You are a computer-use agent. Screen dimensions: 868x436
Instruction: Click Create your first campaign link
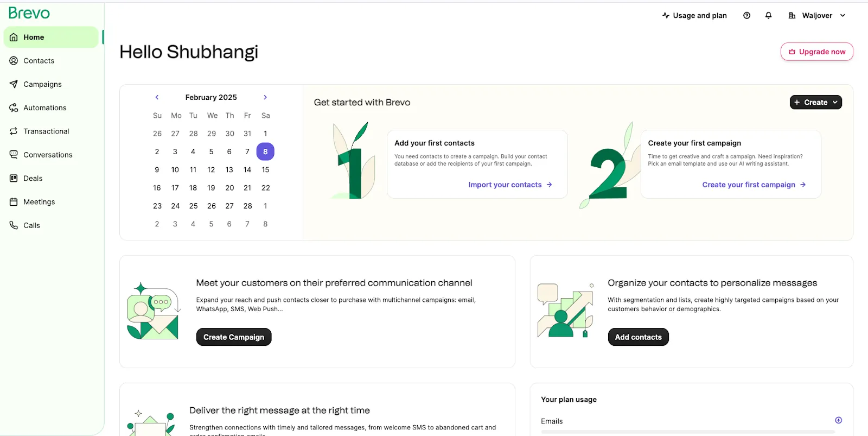(754, 185)
